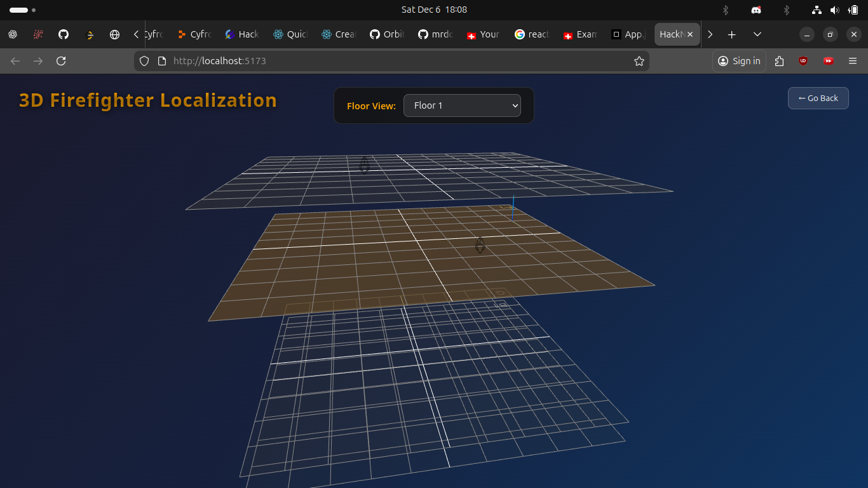Open the list-all-tabs chevron
The width and height of the screenshot is (868, 488).
pyautogui.click(x=757, y=34)
